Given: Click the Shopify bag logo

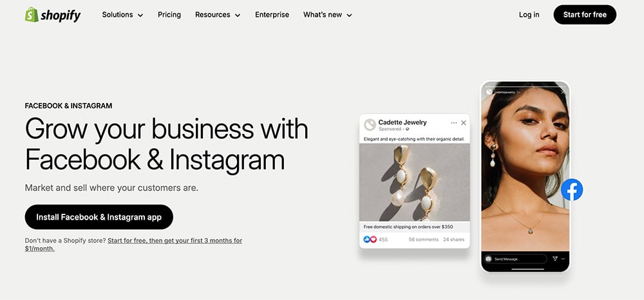Looking at the screenshot, I should click(32, 15).
